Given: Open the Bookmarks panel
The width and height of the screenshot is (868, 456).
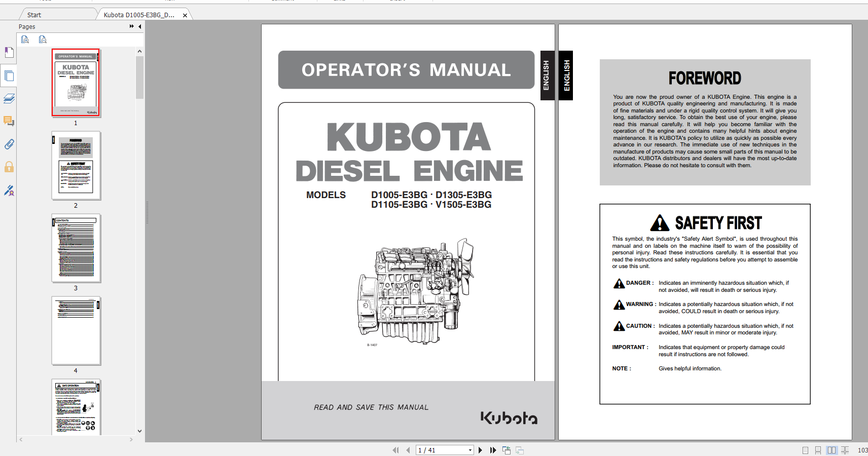Looking at the screenshot, I should 9,52.
